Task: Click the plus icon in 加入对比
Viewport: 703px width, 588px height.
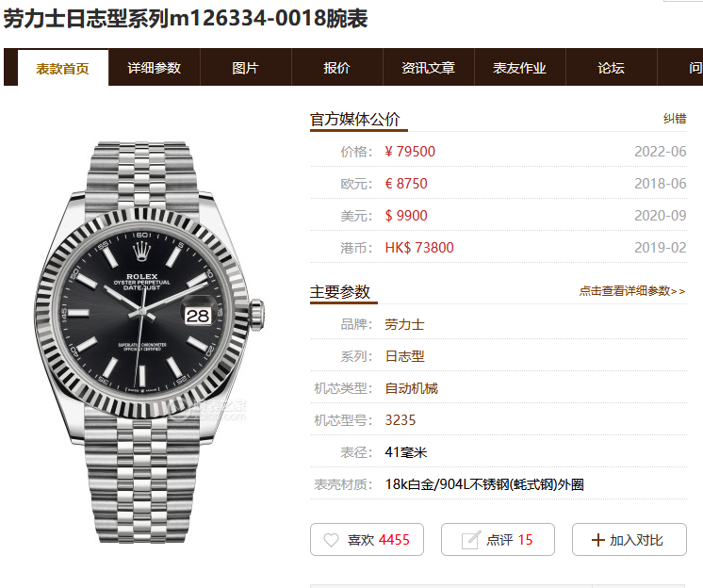Action: point(598,540)
